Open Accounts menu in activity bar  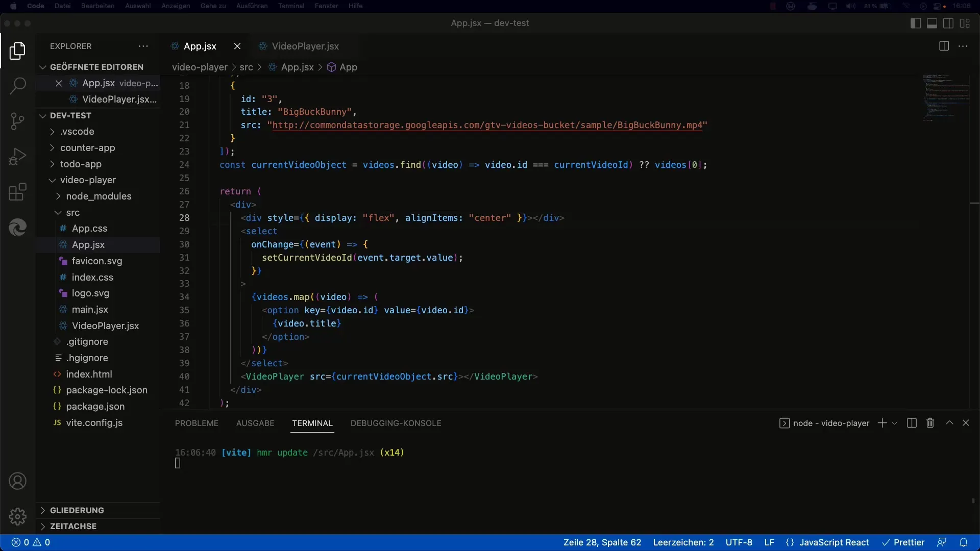point(17,481)
